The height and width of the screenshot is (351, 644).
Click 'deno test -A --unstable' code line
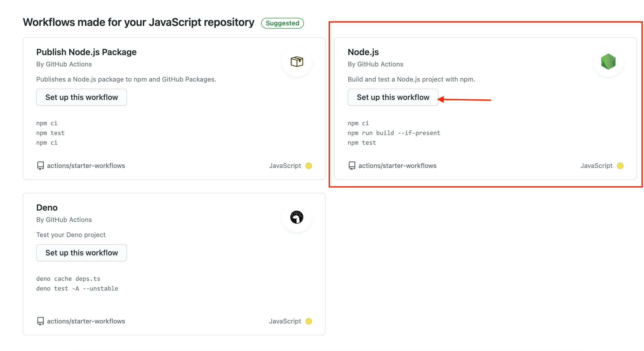(77, 289)
